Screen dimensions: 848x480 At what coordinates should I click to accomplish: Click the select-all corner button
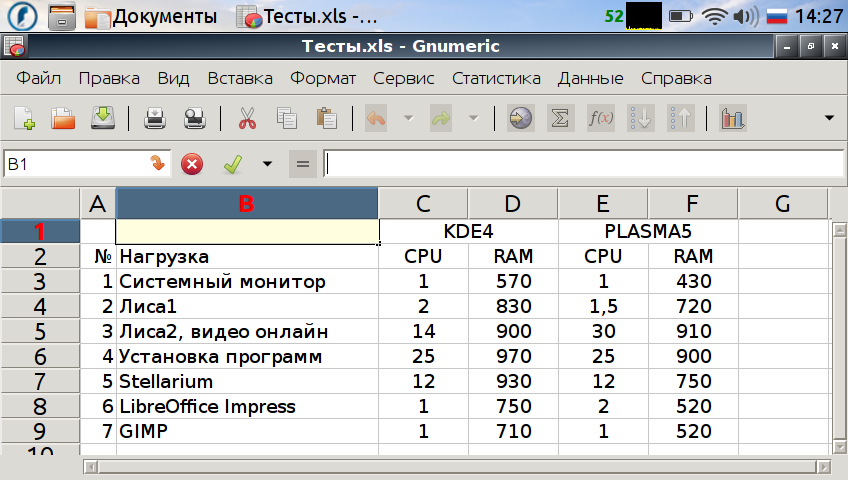(40, 204)
